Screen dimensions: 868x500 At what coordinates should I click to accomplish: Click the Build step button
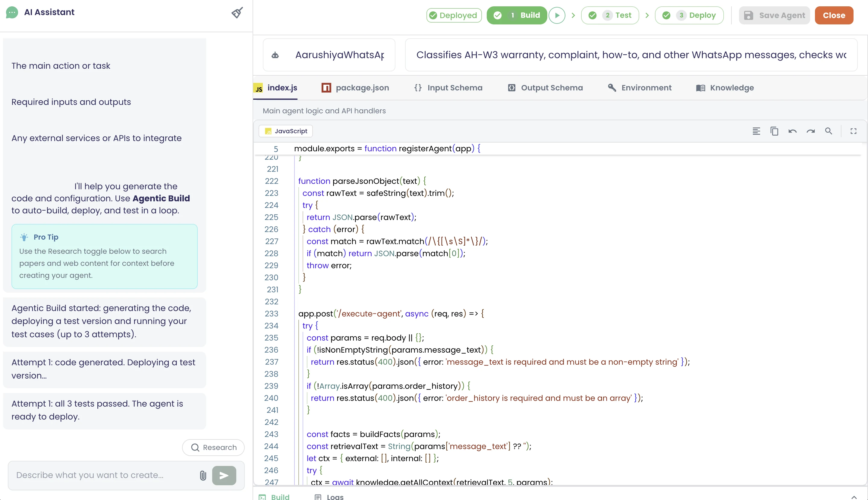(x=517, y=15)
